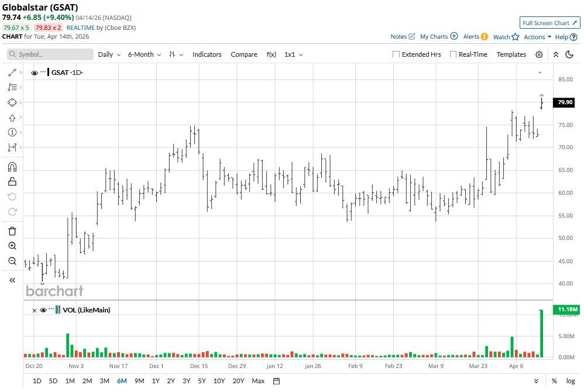Add GSAT to watchlist via star

coord(516,37)
